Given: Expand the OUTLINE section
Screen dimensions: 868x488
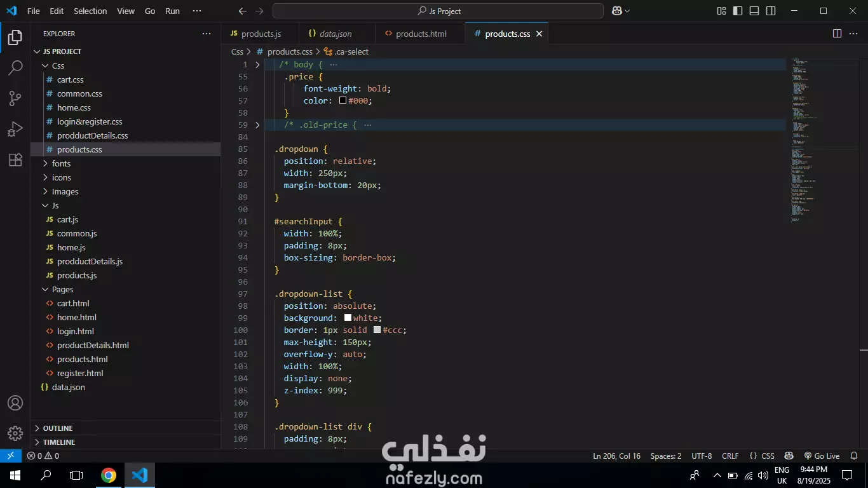Looking at the screenshot, I should point(126,428).
